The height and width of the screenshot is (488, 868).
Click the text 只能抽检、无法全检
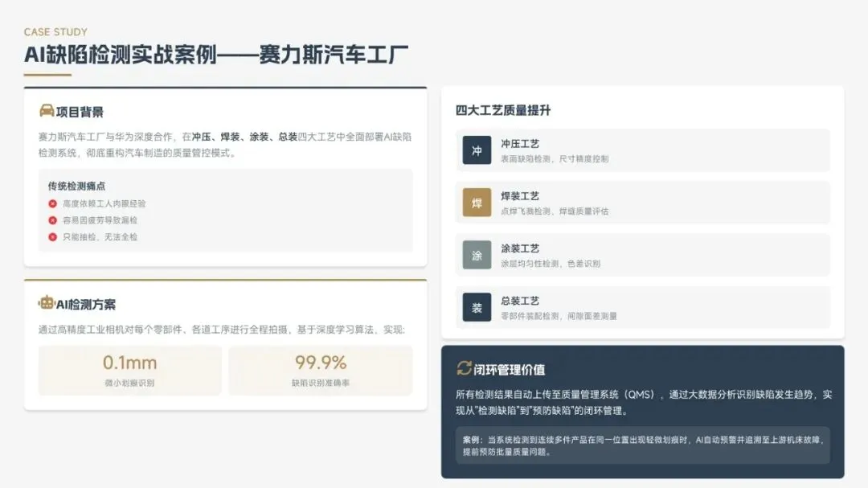100,237
